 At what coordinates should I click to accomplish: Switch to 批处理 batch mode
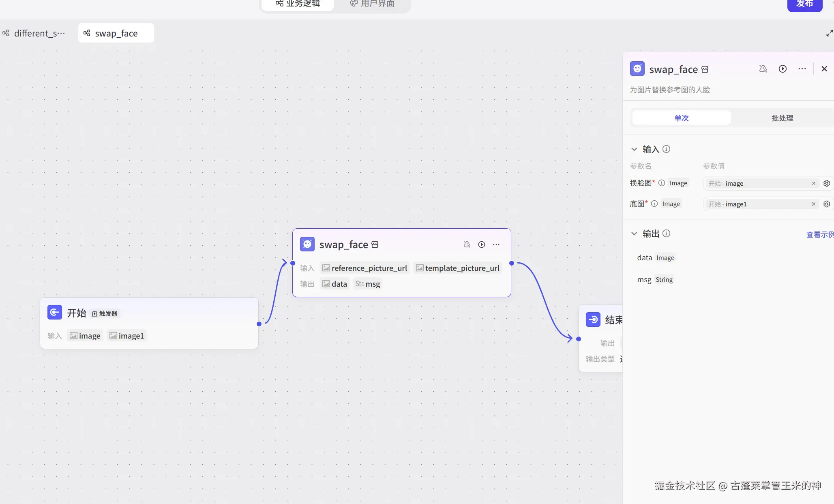click(x=782, y=118)
